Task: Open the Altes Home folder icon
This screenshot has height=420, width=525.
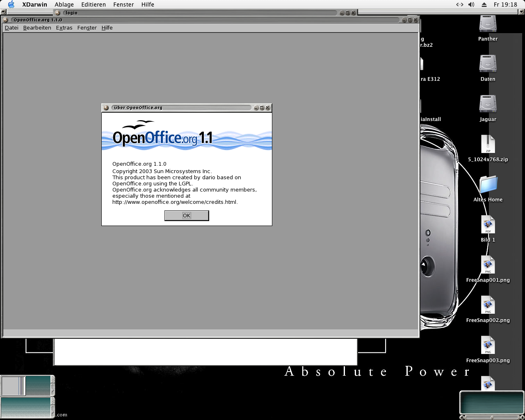Action: [488, 185]
